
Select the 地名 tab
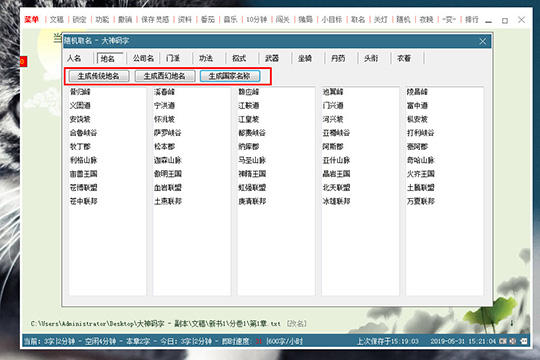click(107, 59)
